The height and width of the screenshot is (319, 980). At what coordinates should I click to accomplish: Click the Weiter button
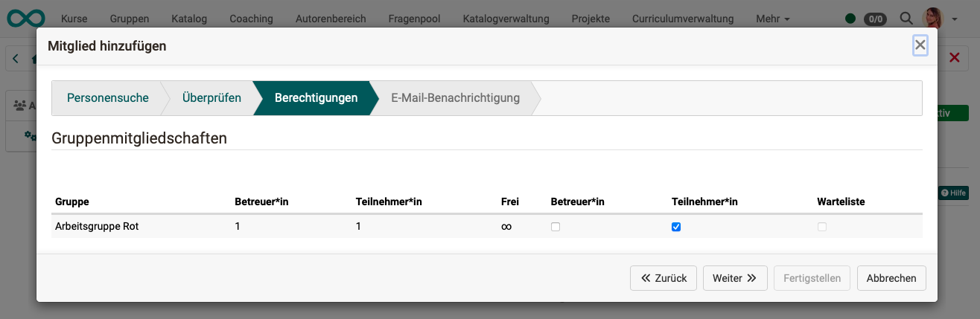[734, 278]
